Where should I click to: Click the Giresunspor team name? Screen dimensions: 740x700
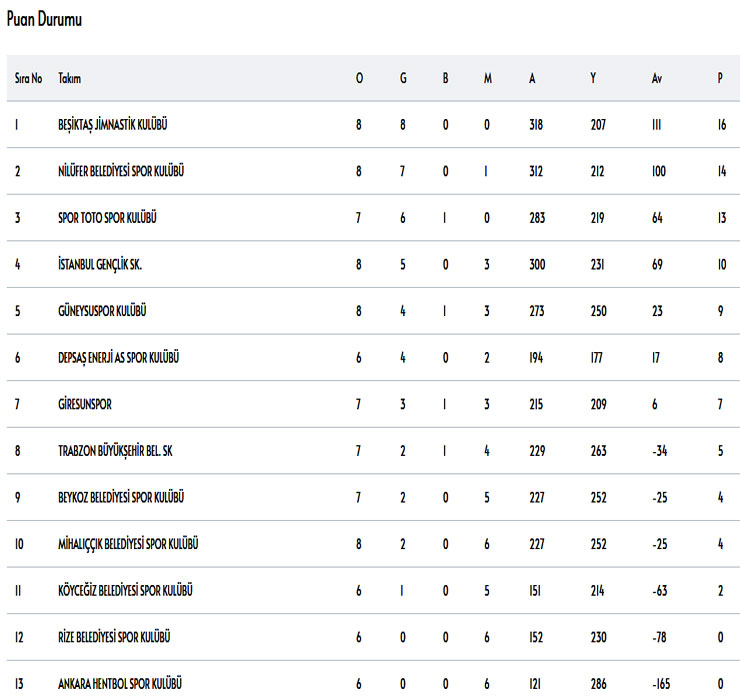(87, 404)
